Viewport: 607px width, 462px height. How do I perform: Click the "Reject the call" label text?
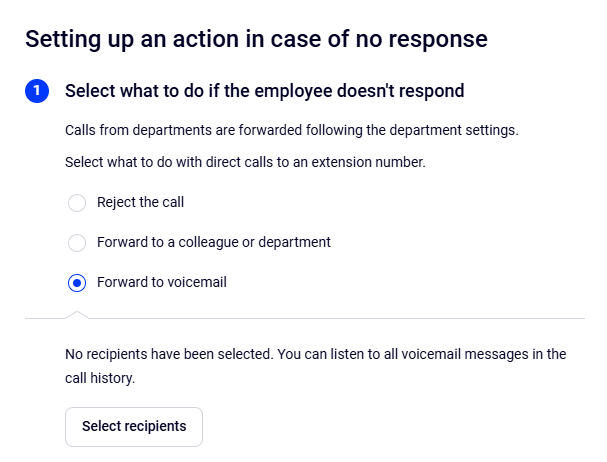click(140, 202)
